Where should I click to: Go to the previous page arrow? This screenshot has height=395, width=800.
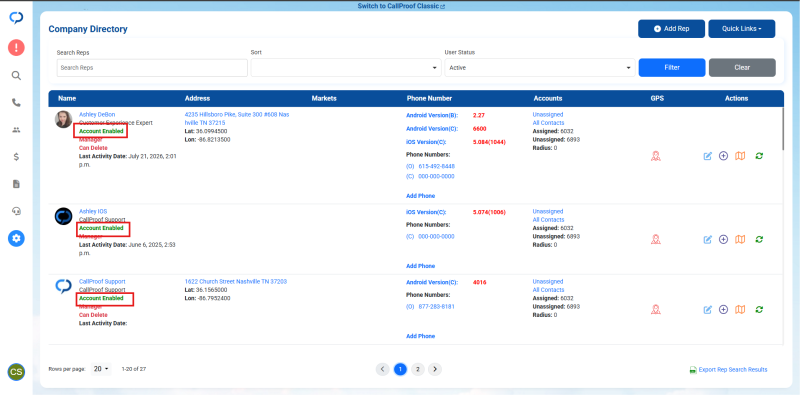[383, 369]
